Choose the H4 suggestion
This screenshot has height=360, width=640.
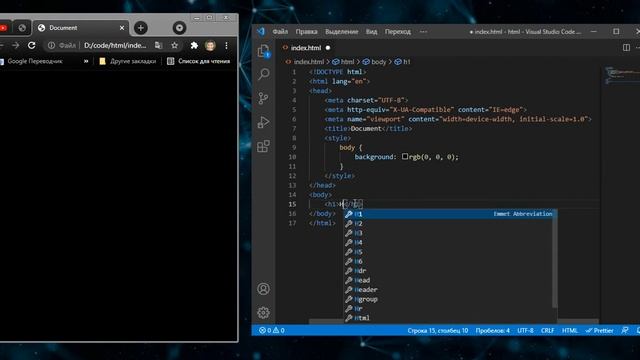(x=447, y=242)
